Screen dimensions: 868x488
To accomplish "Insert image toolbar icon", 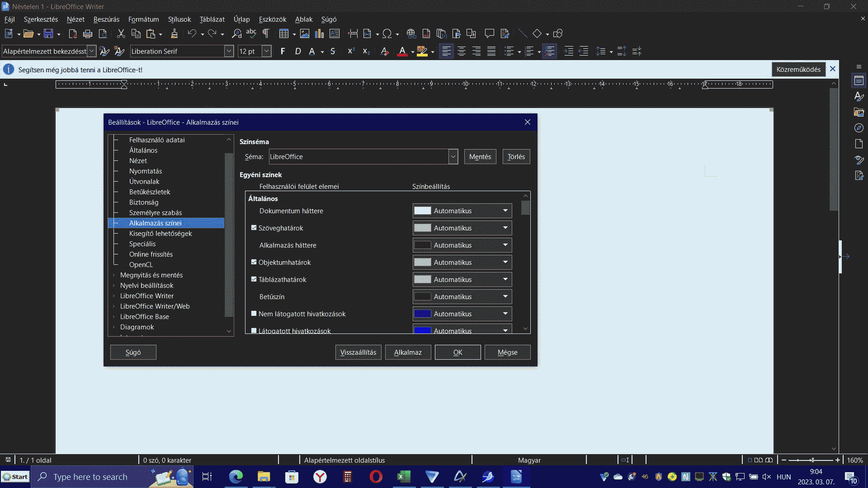I will (305, 33).
